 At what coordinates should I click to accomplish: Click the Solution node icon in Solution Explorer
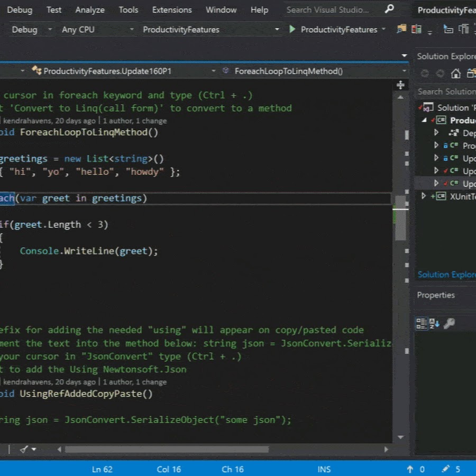point(428,107)
